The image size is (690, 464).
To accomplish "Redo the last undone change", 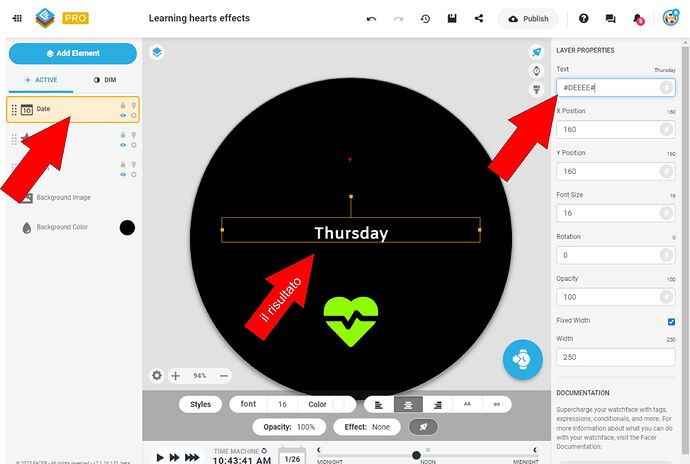I will pos(398,18).
